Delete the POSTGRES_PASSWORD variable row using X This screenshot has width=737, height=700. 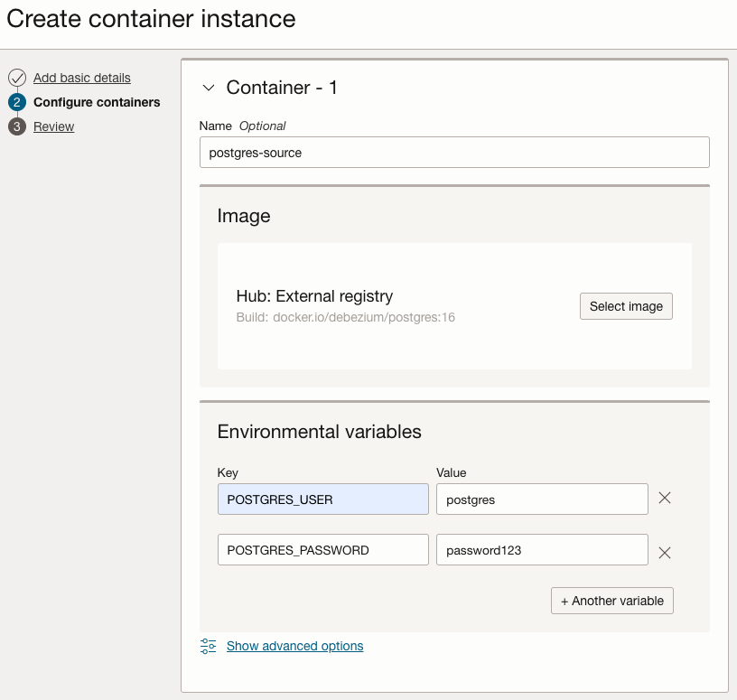pos(665,553)
